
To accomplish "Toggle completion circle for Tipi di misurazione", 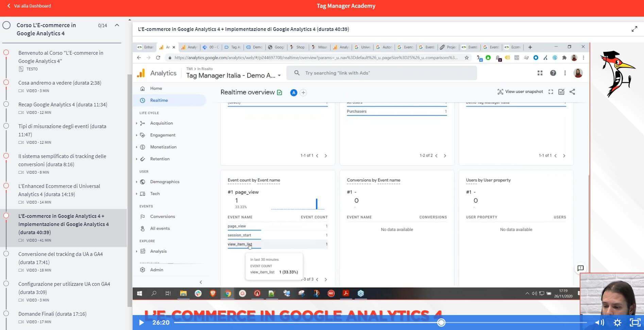I will coord(6,126).
